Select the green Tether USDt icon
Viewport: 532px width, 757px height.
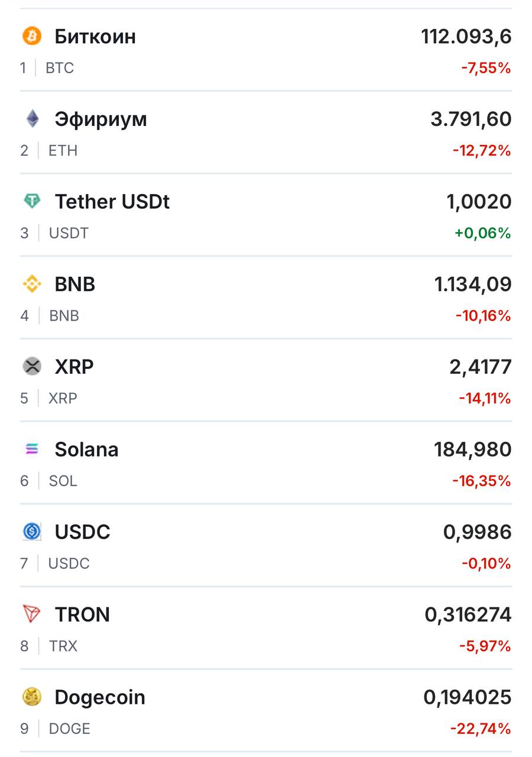(32, 202)
